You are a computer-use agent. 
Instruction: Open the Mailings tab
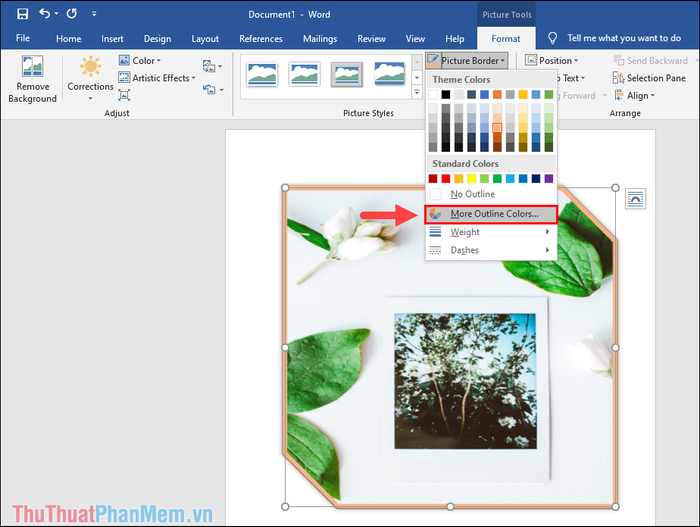pos(320,39)
